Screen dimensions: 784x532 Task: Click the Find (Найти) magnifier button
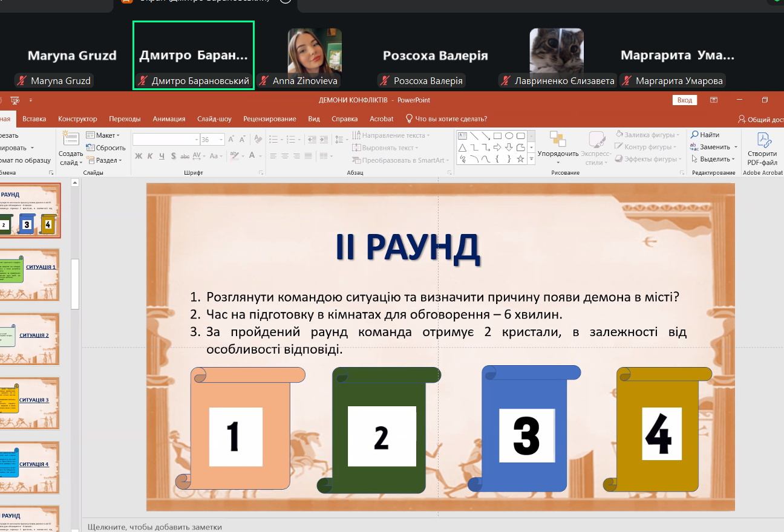[705, 135]
